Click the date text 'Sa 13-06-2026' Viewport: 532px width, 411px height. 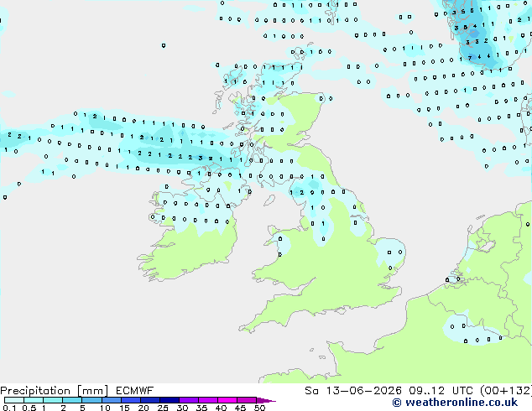353,391
